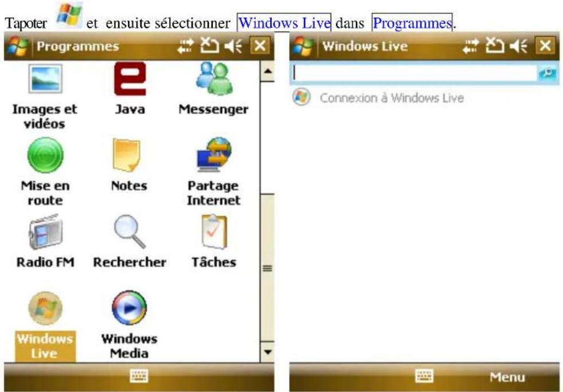563x392 pixels.
Task: Open the Rechercher magnifier icon
Action: pyautogui.click(x=130, y=232)
